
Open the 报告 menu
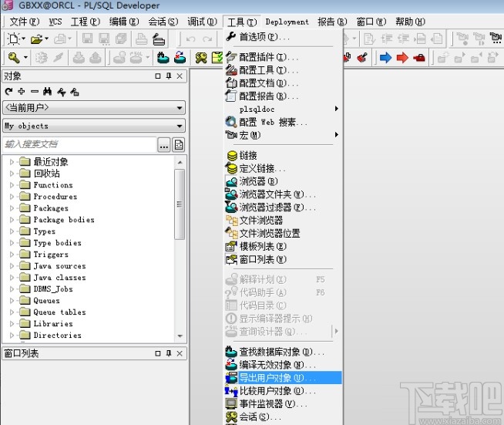click(332, 22)
